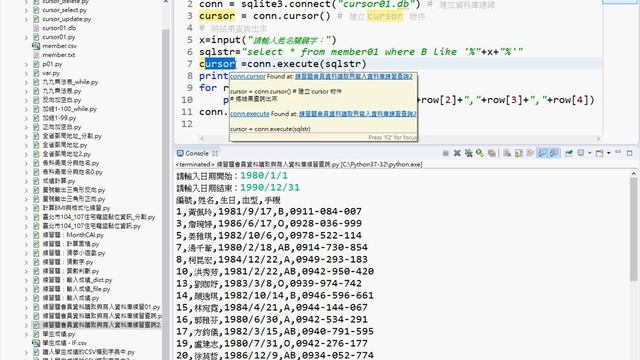Follow the conn.execute link in the tooltip
Screen dimensions: 640x360
249,114
